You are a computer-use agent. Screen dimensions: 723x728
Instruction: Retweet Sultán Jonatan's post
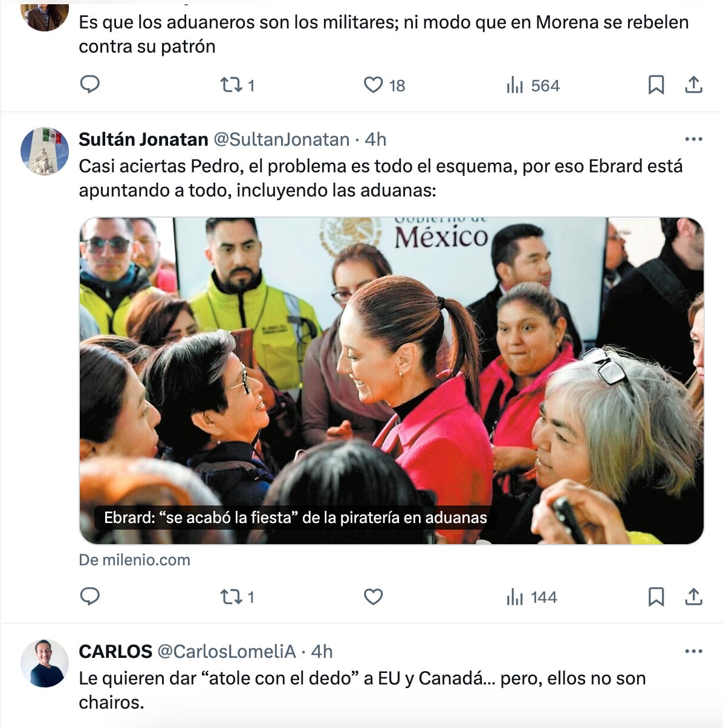pos(237,597)
